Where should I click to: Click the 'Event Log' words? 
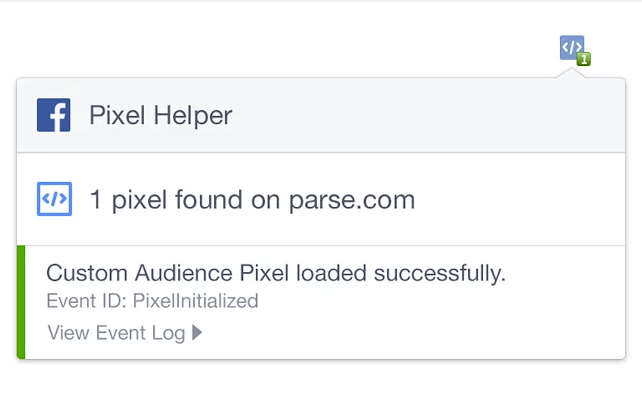(x=140, y=333)
